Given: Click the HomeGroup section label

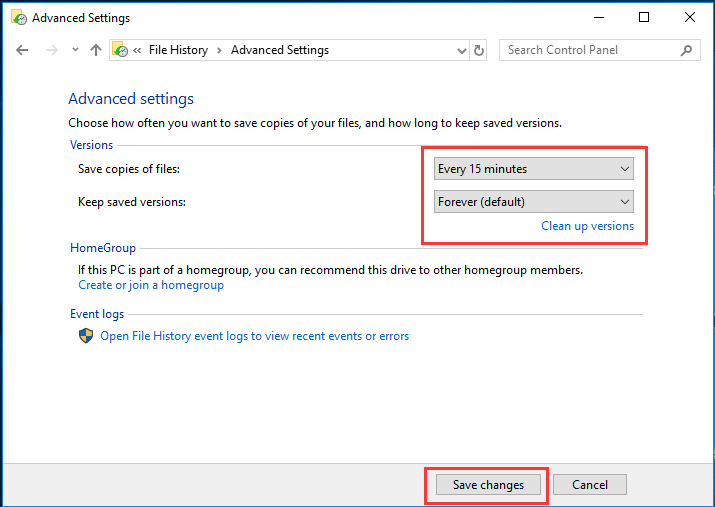Looking at the screenshot, I should tap(103, 248).
